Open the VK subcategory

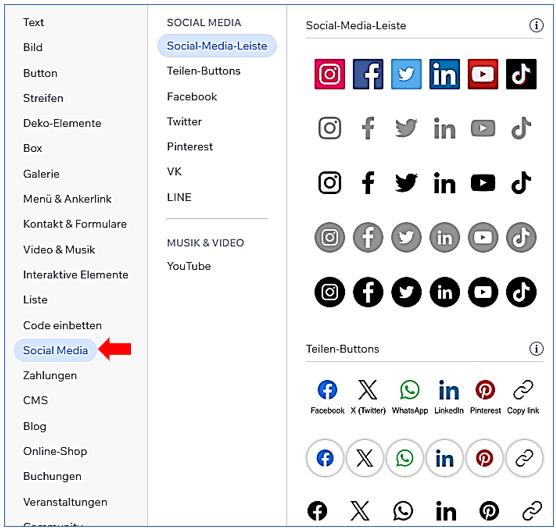point(174,172)
